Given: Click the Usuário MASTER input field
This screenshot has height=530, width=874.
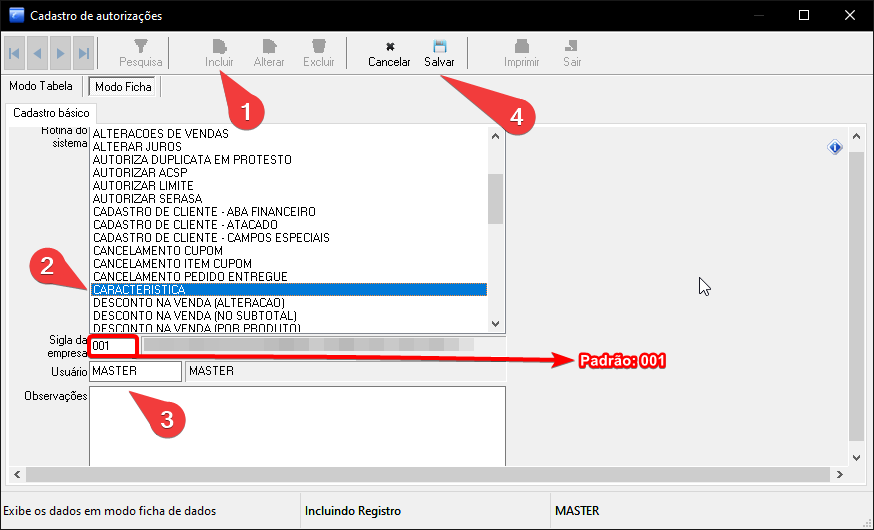Looking at the screenshot, I should (x=135, y=371).
